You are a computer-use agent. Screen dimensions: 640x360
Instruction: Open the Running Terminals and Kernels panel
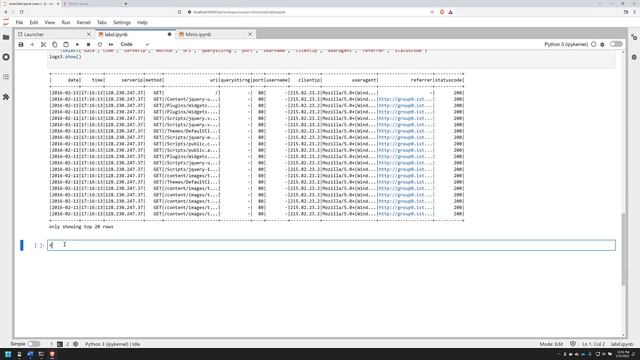click(x=6, y=57)
